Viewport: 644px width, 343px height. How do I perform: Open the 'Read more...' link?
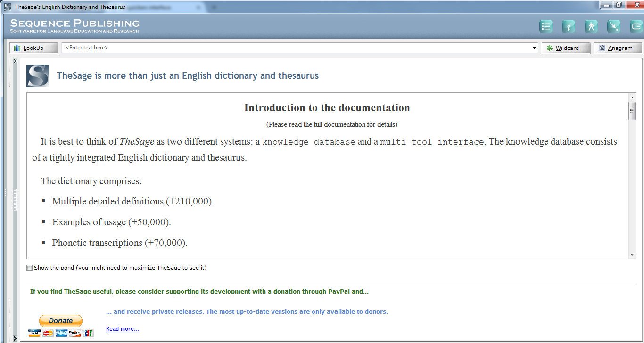pyautogui.click(x=123, y=329)
